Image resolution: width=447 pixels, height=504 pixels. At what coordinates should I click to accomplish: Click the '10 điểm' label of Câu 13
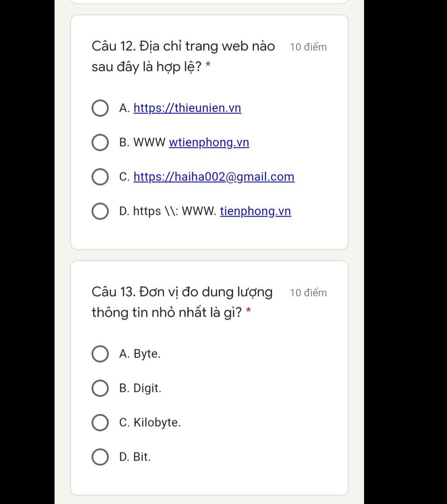point(308,293)
